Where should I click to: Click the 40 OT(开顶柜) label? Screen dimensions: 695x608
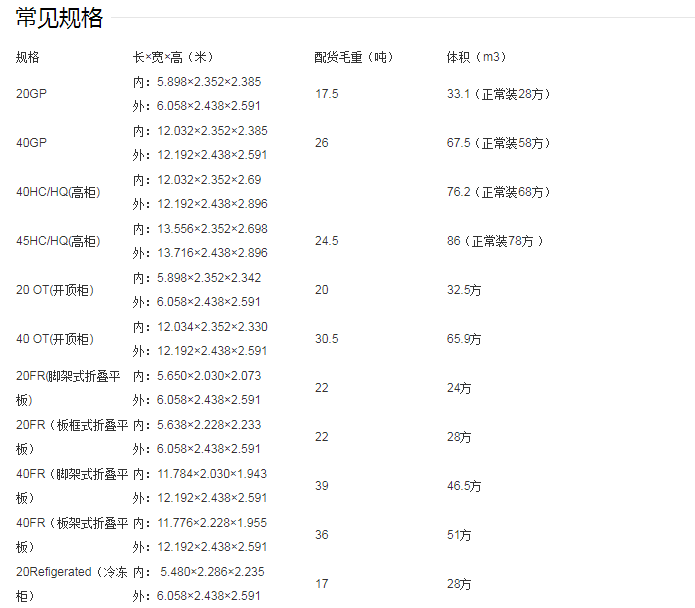[x=55, y=339]
